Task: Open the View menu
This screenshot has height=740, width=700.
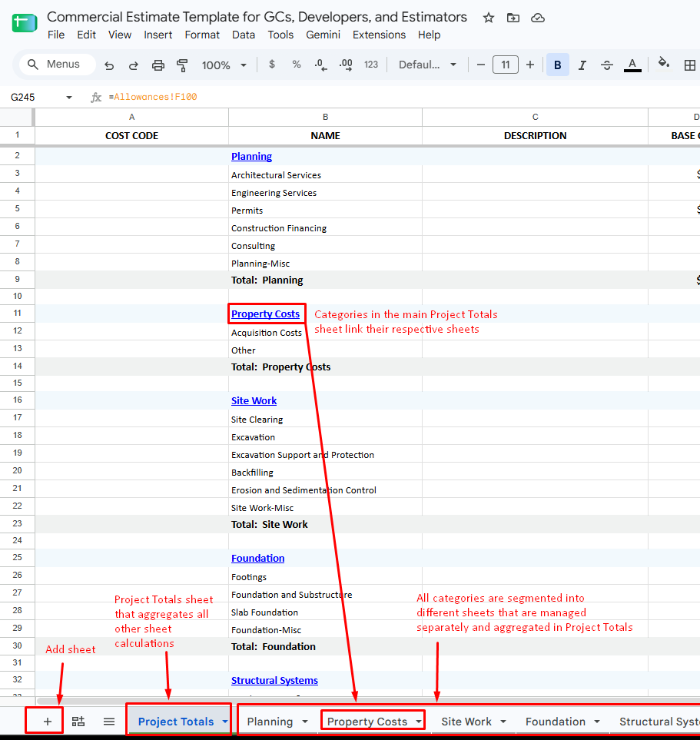Action: (119, 35)
